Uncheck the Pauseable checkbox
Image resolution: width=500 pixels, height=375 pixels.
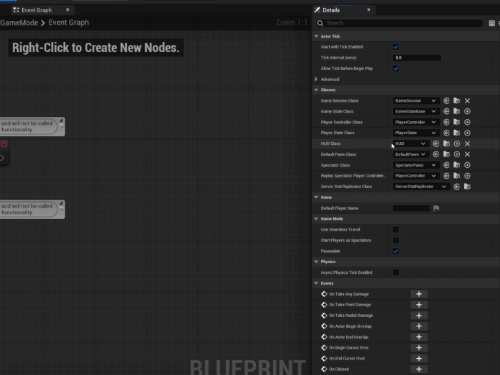[x=396, y=251]
